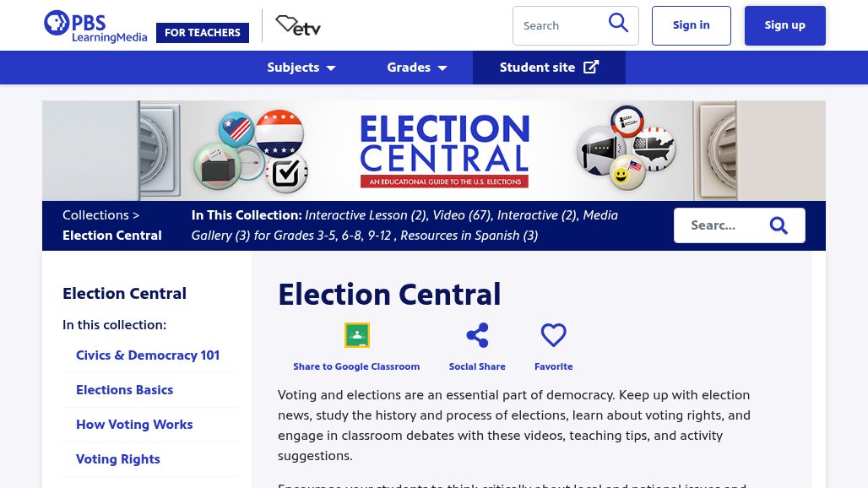The height and width of the screenshot is (488, 868).
Task: Mark collection as Favorite with heart icon
Action: [554, 335]
